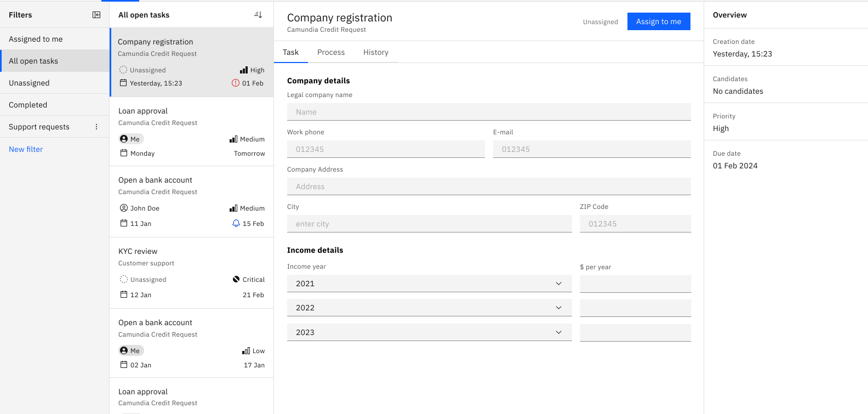Click the bell icon next to 15 Feb
Viewport: 868px width, 414px height.
coord(236,224)
